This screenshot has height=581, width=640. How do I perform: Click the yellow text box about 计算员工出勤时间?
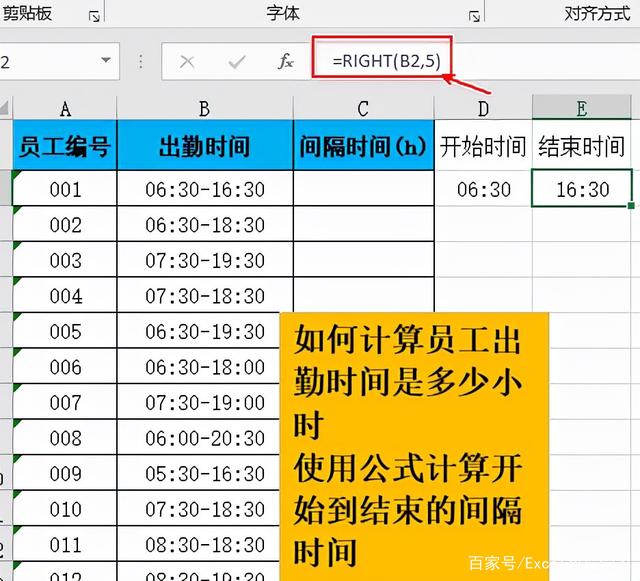(x=414, y=447)
